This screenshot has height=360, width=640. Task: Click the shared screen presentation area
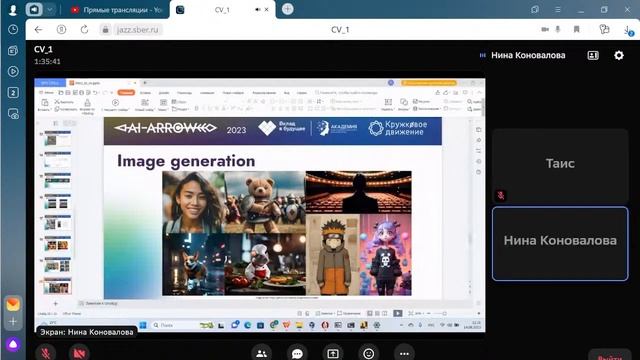point(260,205)
